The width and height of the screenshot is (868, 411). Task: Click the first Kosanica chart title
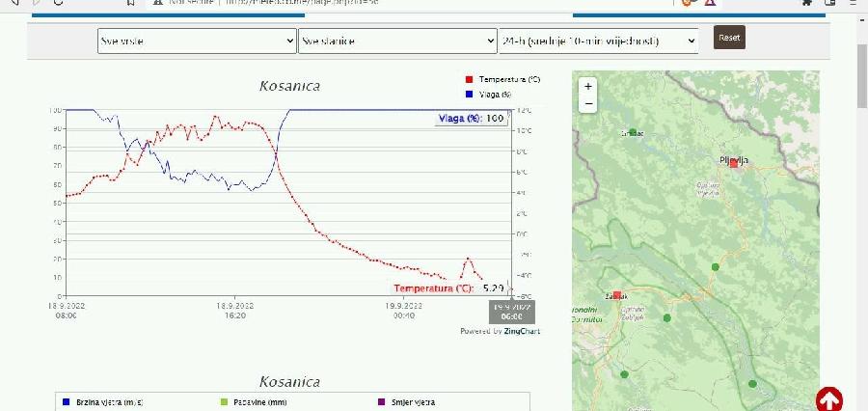tap(289, 86)
